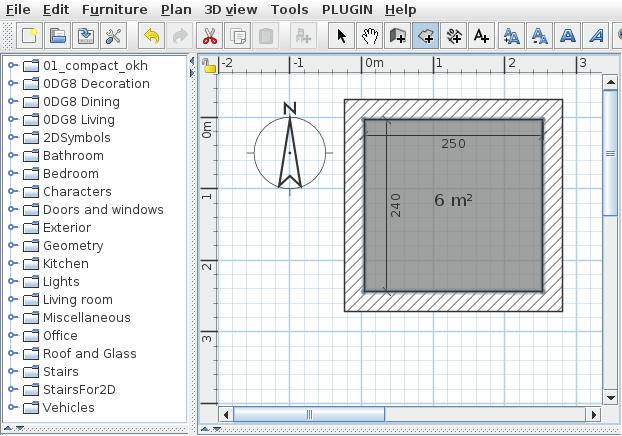Open the Tools menu

pyautogui.click(x=290, y=10)
